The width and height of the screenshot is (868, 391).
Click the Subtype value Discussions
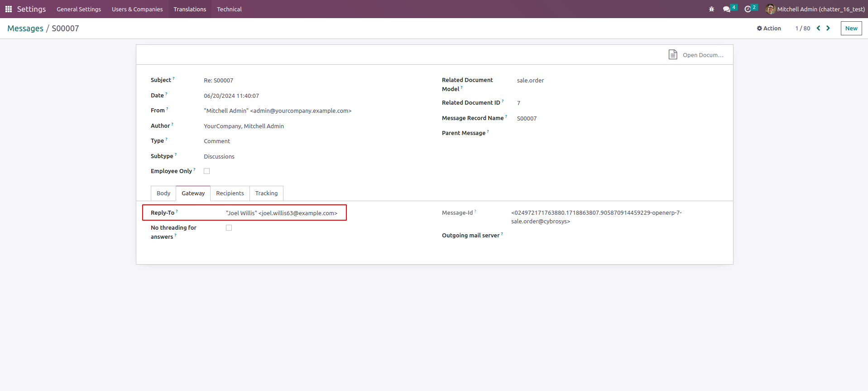(219, 157)
